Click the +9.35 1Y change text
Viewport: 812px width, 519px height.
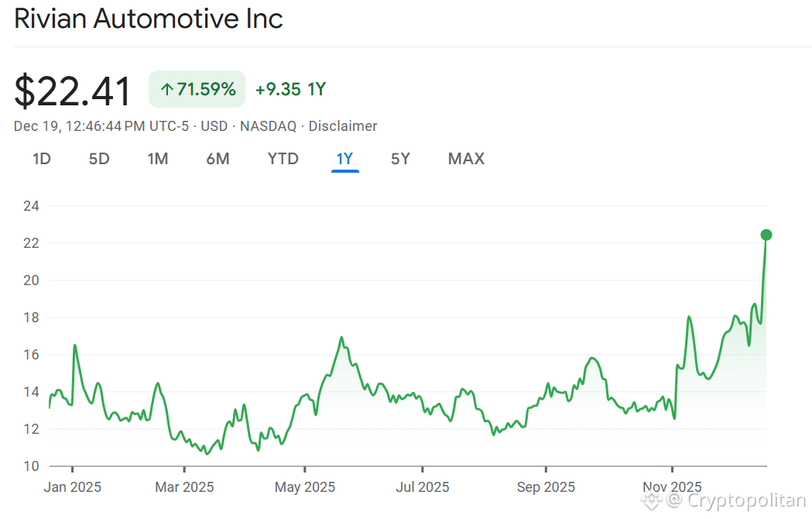[x=290, y=89]
